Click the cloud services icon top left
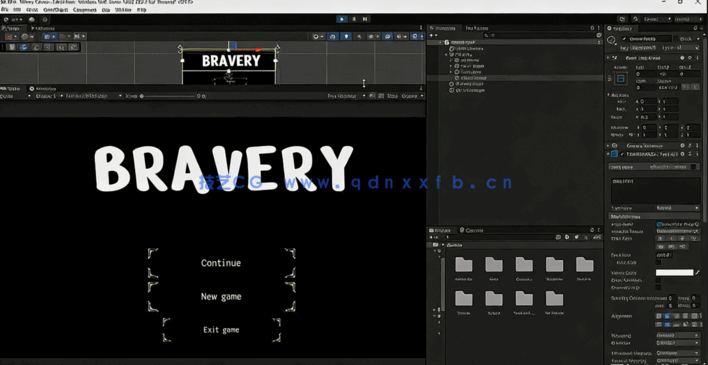The width and height of the screenshot is (708, 365). pos(31,19)
